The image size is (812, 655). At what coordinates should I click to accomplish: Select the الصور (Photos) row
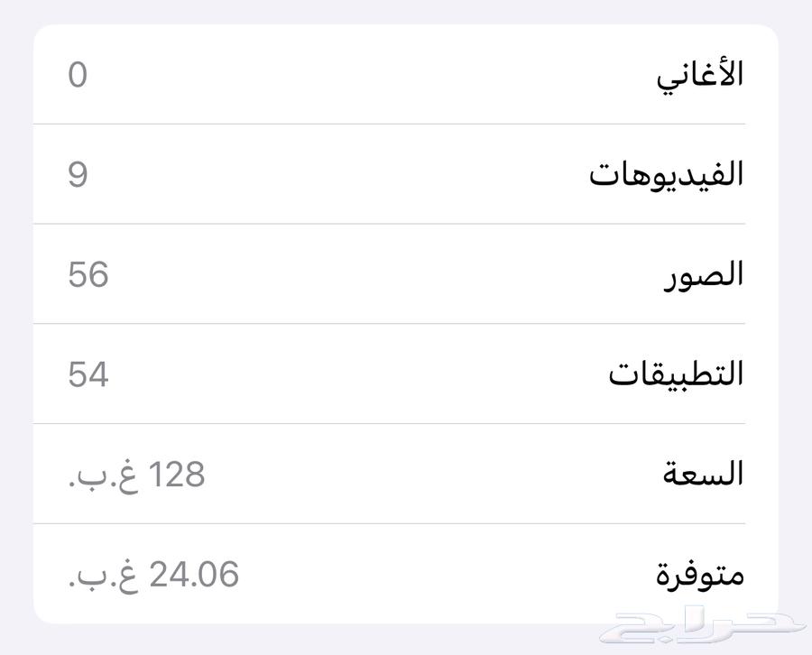[406, 274]
